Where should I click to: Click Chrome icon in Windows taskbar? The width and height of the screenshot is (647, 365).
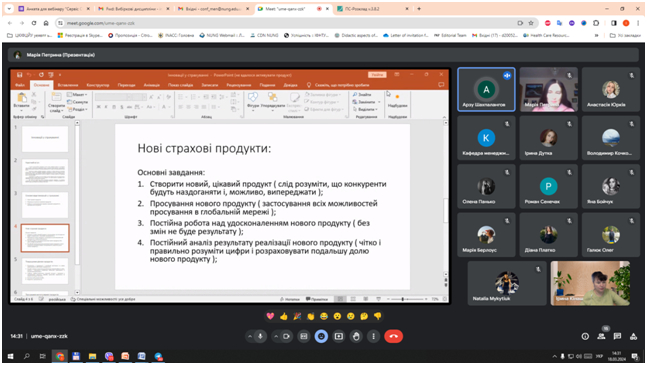[60, 356]
